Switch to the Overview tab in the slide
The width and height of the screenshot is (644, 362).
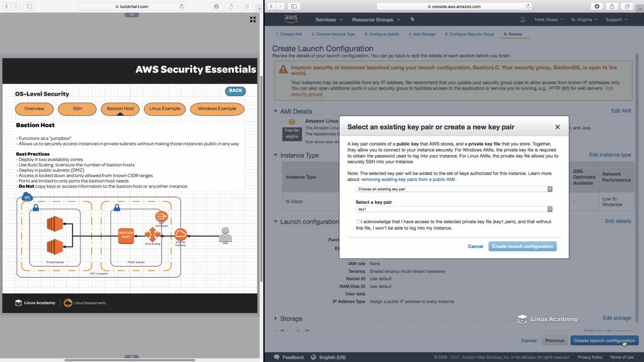(x=34, y=109)
